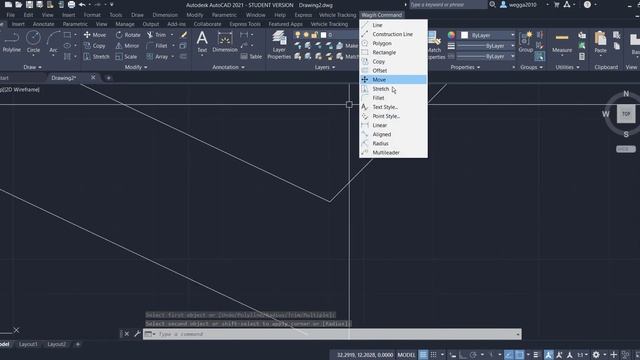Image resolution: width=640 pixels, height=360 pixels.
Task: Expand the Draw panel
Action: pos(32,67)
